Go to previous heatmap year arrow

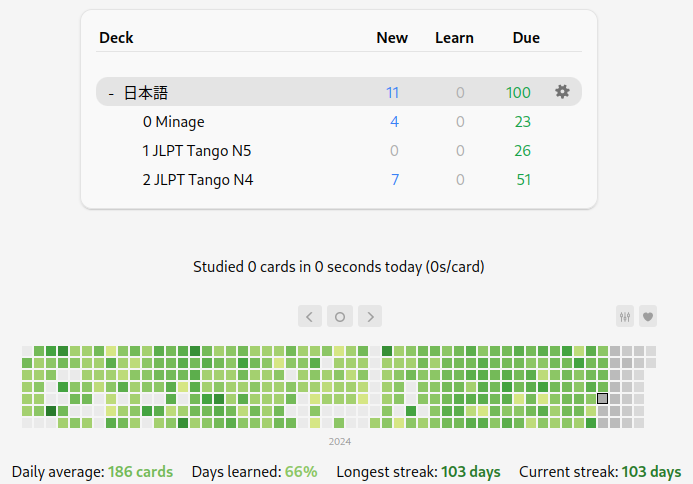click(310, 316)
